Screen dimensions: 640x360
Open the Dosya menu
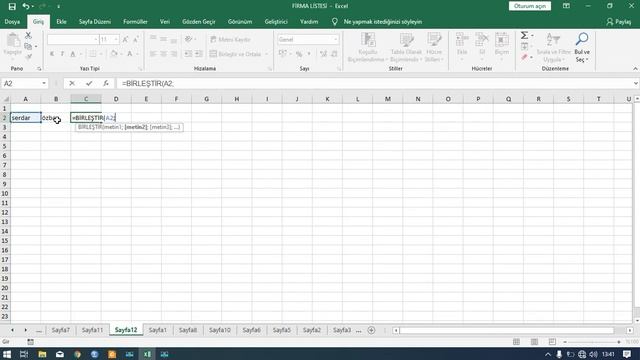coord(12,22)
